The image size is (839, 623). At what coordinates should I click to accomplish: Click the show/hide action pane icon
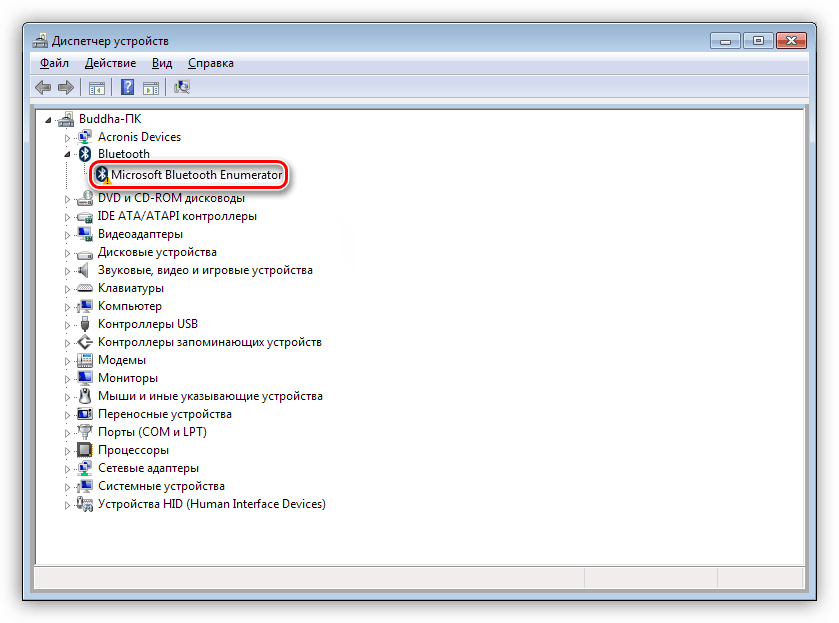[151, 87]
